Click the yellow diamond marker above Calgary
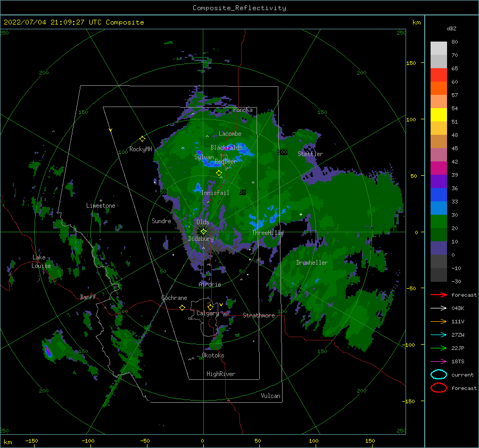This screenshot has height=448, width=479. pos(210,307)
